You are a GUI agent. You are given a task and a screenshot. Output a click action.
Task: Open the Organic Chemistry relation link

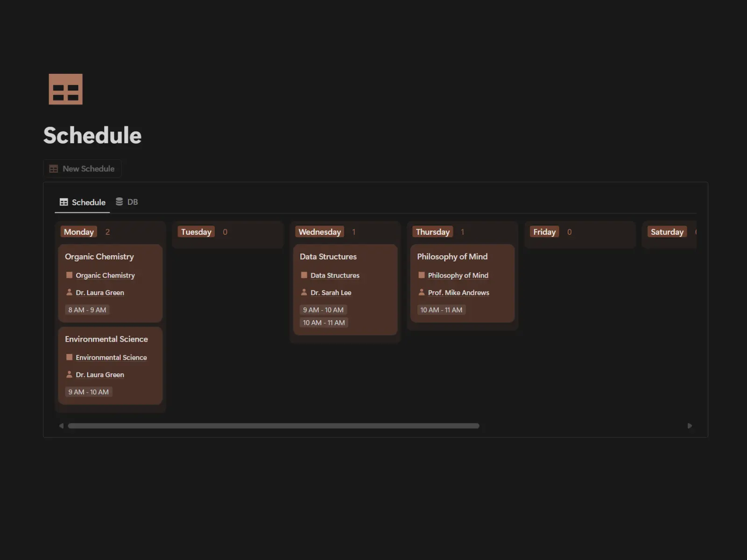pyautogui.click(x=105, y=275)
